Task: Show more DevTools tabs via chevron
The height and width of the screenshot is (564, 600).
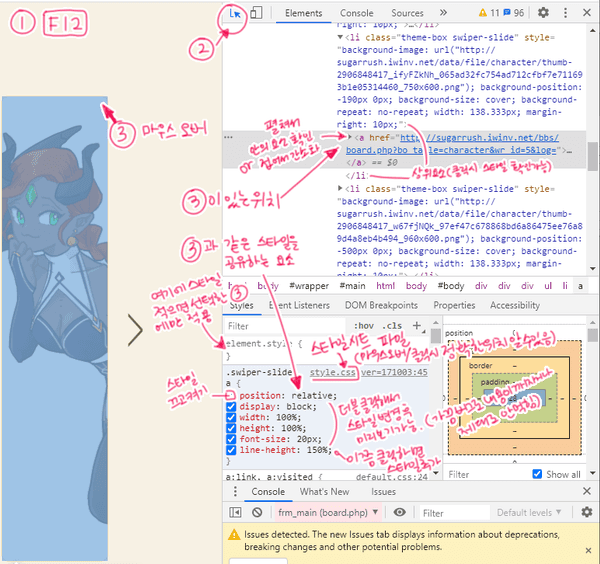Action: (443, 13)
